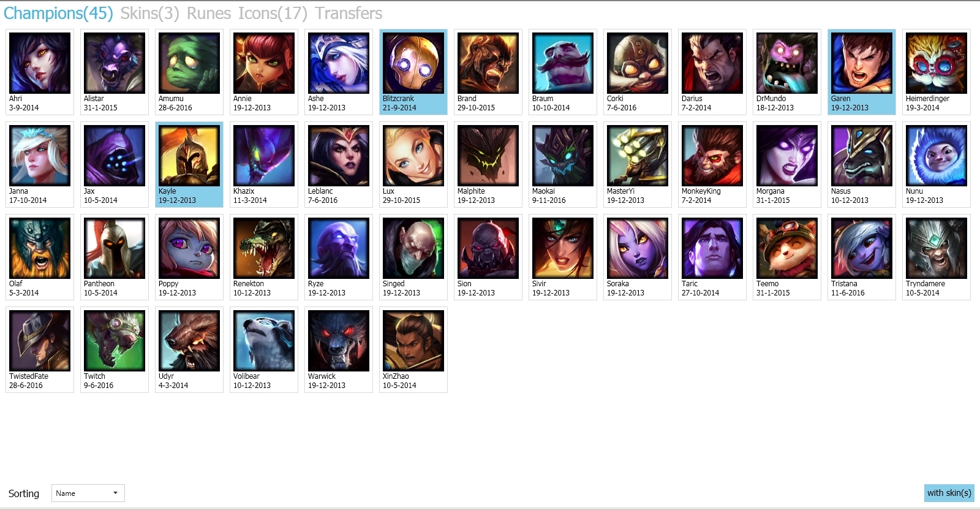The width and height of the screenshot is (980, 510).
Task: Pick the Tryndamere champion portrait
Action: click(937, 248)
